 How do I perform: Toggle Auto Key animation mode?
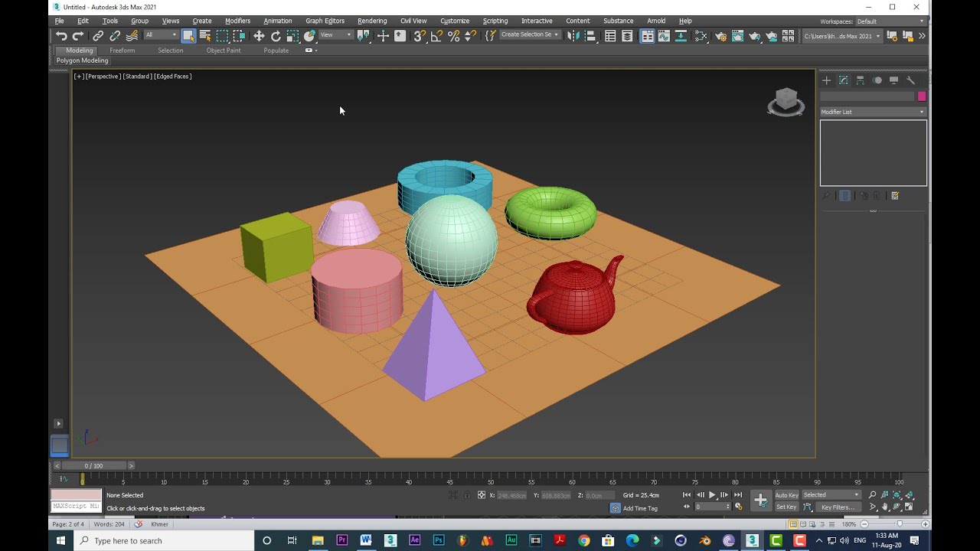tap(786, 495)
